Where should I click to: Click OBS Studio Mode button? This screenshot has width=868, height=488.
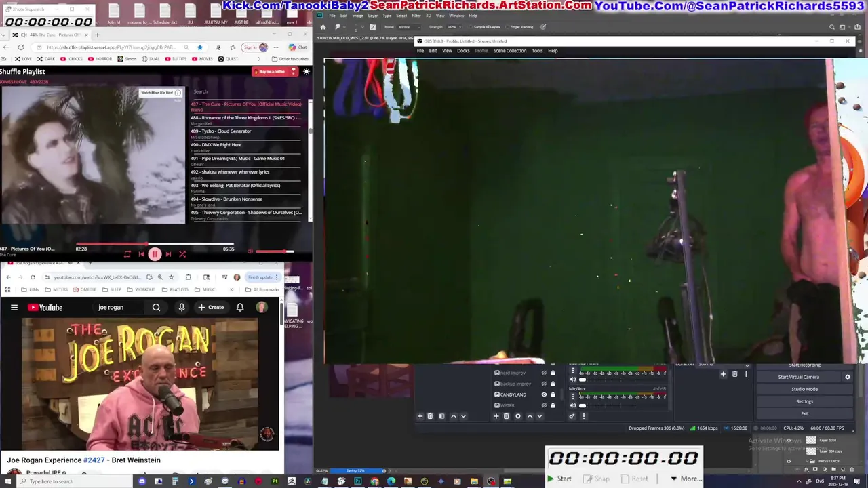click(x=805, y=389)
